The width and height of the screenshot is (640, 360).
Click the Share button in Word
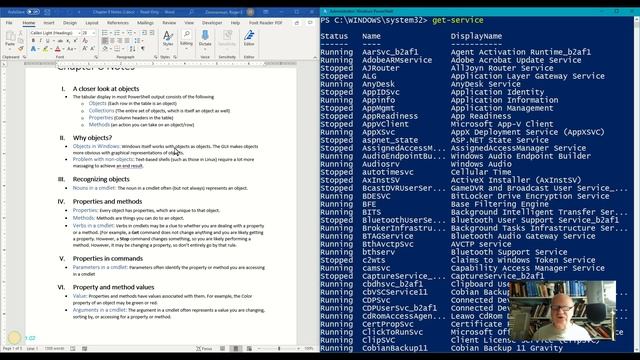click(x=297, y=23)
